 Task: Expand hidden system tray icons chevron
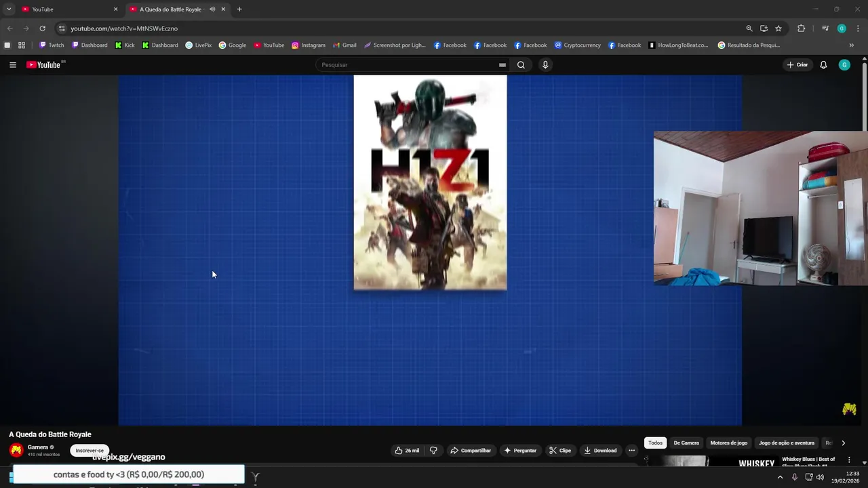pyautogui.click(x=780, y=477)
